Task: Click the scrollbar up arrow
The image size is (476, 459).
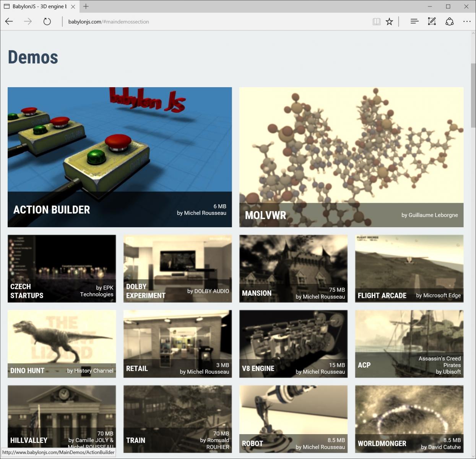Action: pos(473,34)
